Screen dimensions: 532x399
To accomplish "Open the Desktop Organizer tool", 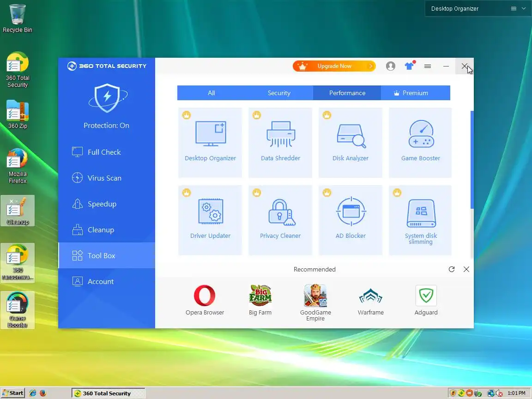I will (210, 143).
